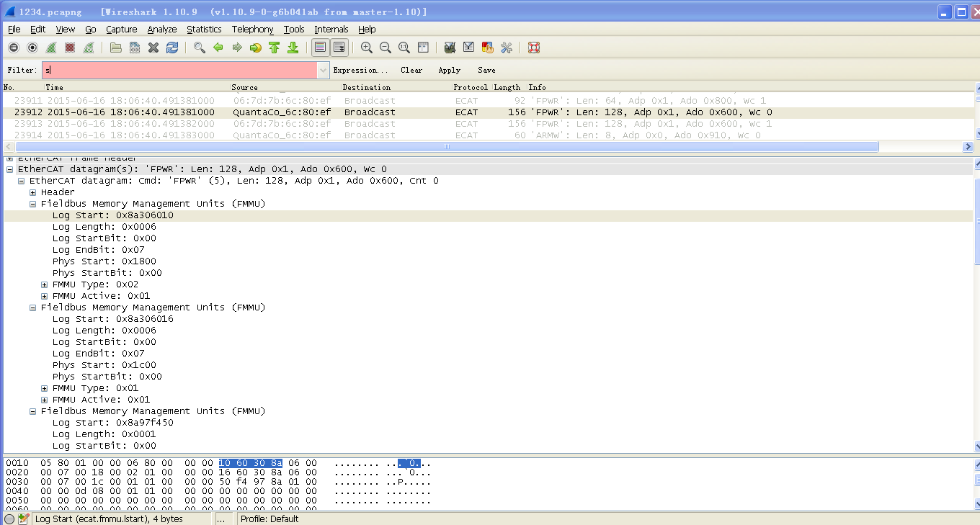Viewport: 980px width, 525px height.
Task: Jump to the first packet
Action: coord(275,48)
